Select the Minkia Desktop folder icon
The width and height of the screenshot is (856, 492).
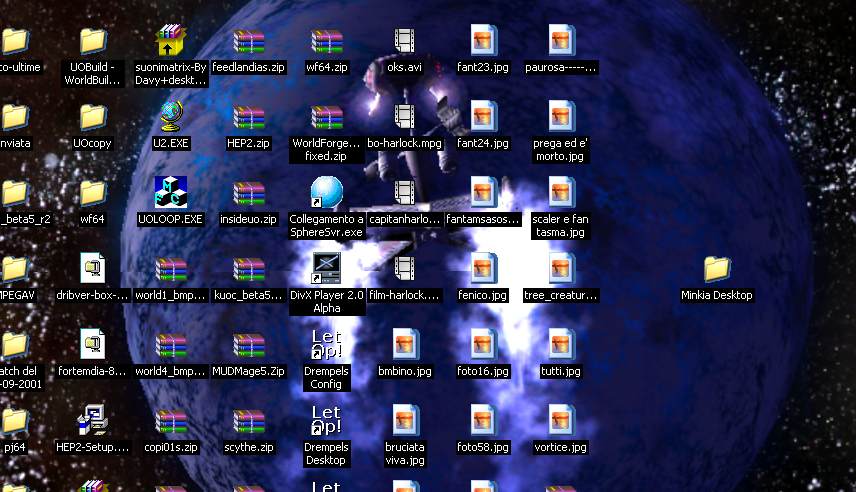[x=717, y=270]
